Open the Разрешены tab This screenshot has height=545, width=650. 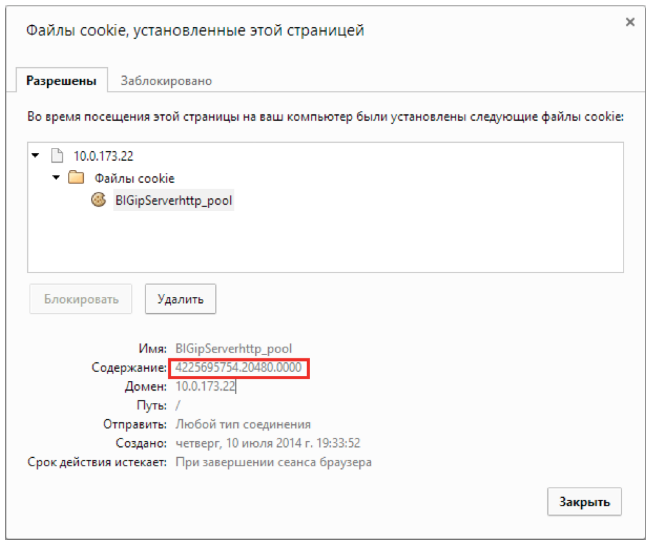(x=62, y=81)
